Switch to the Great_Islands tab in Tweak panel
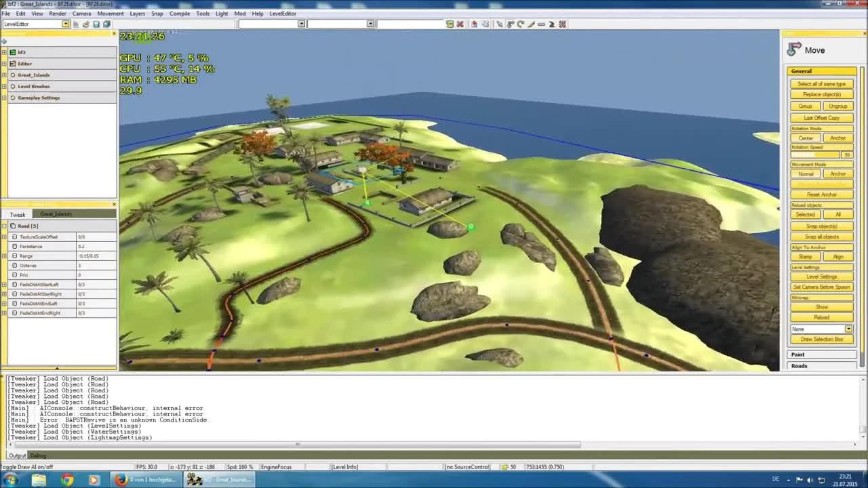Image resolution: width=868 pixels, height=488 pixels. tap(56, 214)
